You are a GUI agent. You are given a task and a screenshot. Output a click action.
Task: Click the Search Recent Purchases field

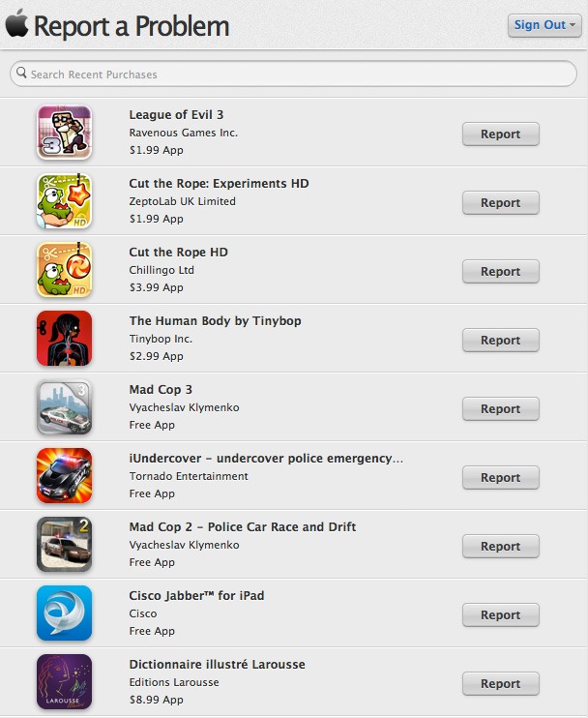pos(293,74)
